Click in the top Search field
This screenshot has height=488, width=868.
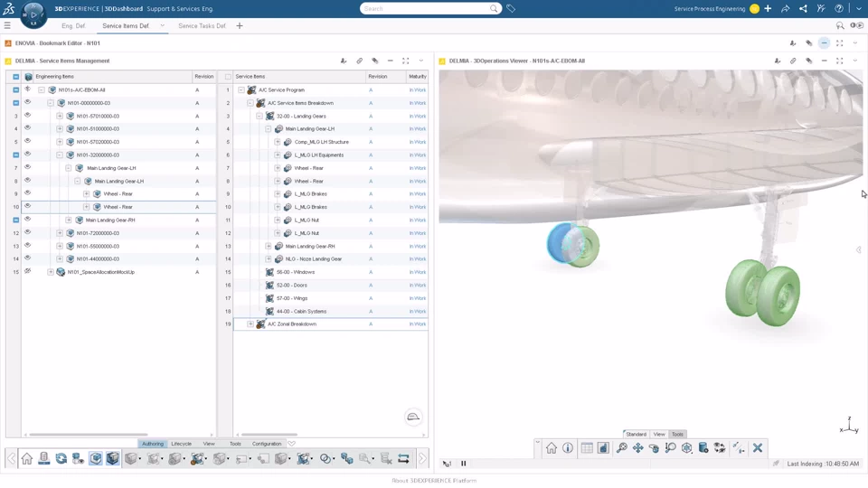pyautogui.click(x=425, y=9)
